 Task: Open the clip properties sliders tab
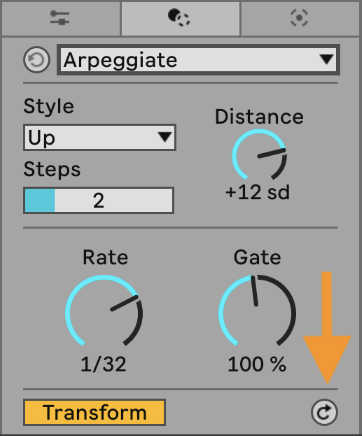tap(60, 18)
